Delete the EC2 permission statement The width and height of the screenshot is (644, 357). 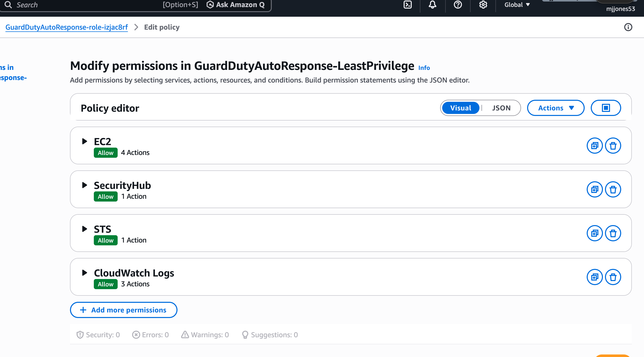coord(613,146)
